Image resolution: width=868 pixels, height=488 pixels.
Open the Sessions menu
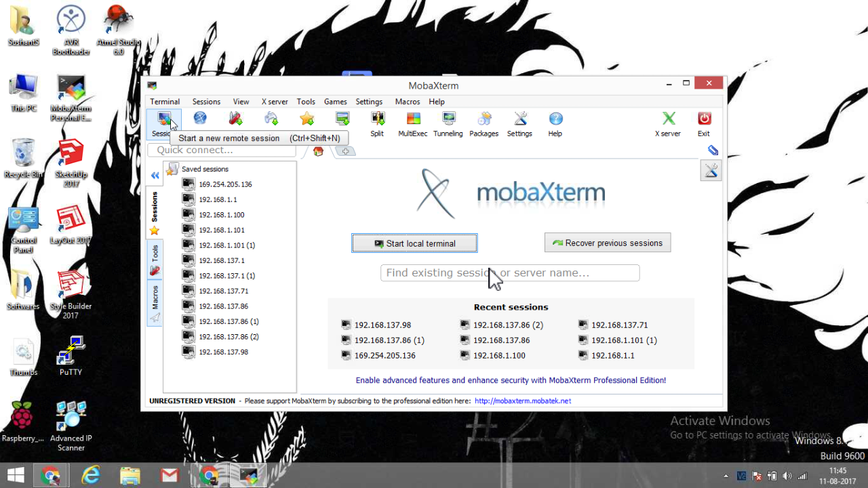pos(206,102)
